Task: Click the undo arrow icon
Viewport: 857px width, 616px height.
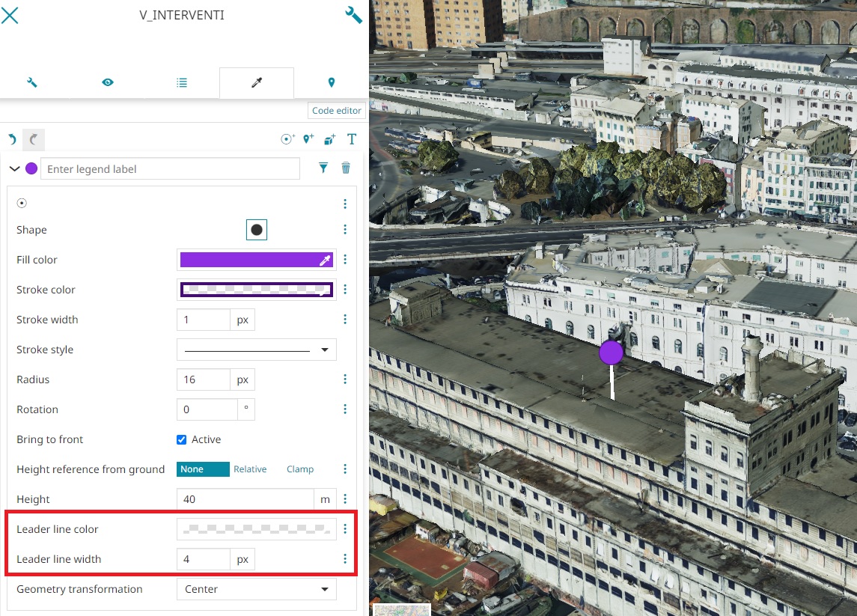Action: point(12,139)
